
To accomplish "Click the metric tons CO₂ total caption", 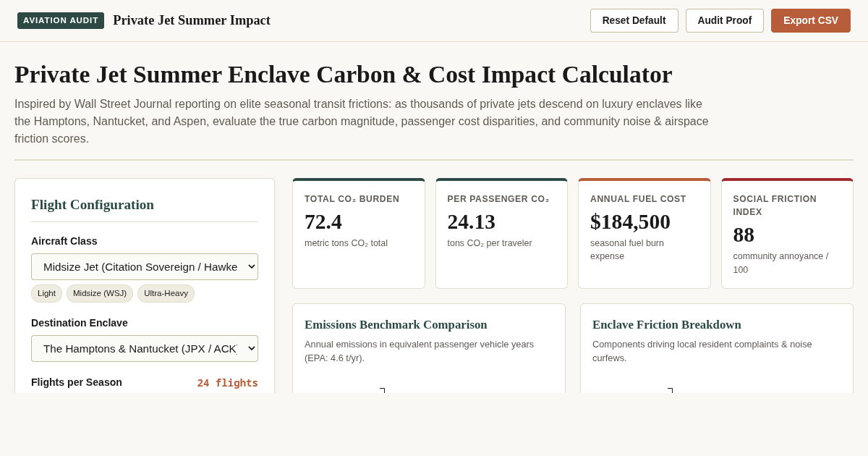I will [346, 243].
